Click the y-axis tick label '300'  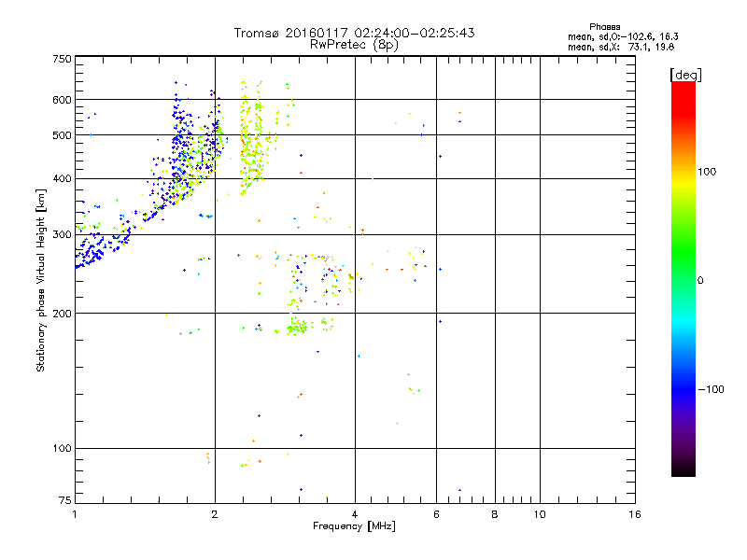[63, 235]
